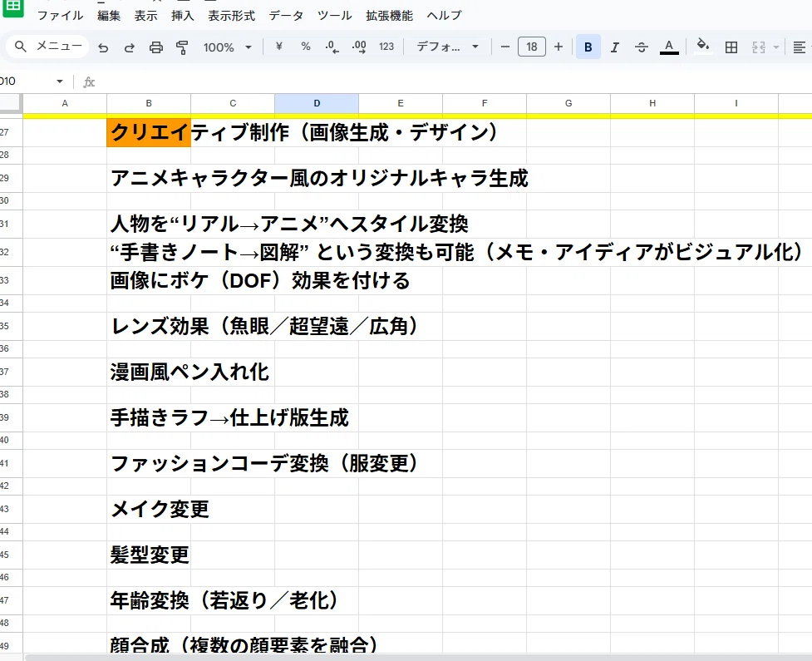The width and height of the screenshot is (812, 661).
Task: Click the select-all corner box
Action: pyautogui.click(x=11, y=103)
